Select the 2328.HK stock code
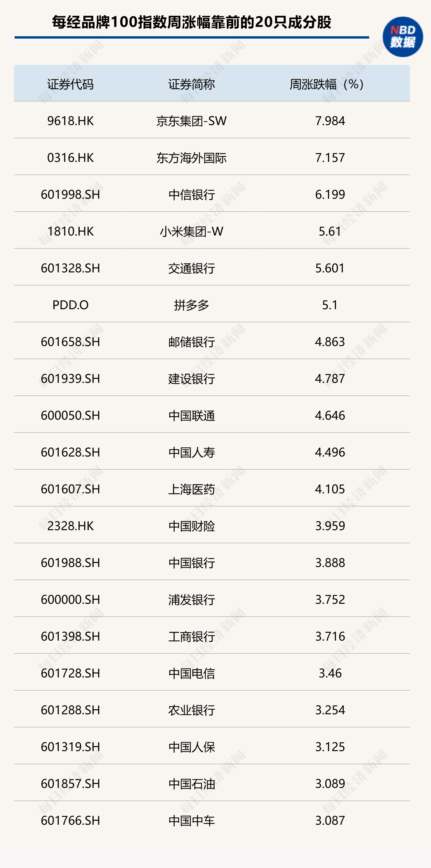Viewport: 431px width, 868px height. coord(70,526)
